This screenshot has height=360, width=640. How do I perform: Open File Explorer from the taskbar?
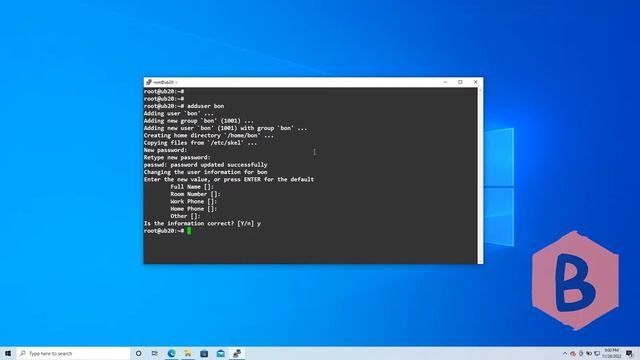188,353
